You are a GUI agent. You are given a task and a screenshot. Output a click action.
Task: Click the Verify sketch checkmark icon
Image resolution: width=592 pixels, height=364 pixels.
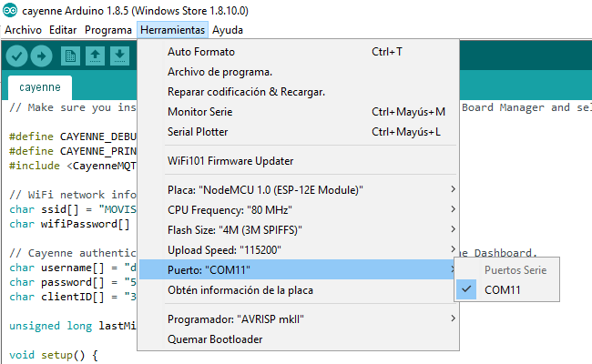16,56
